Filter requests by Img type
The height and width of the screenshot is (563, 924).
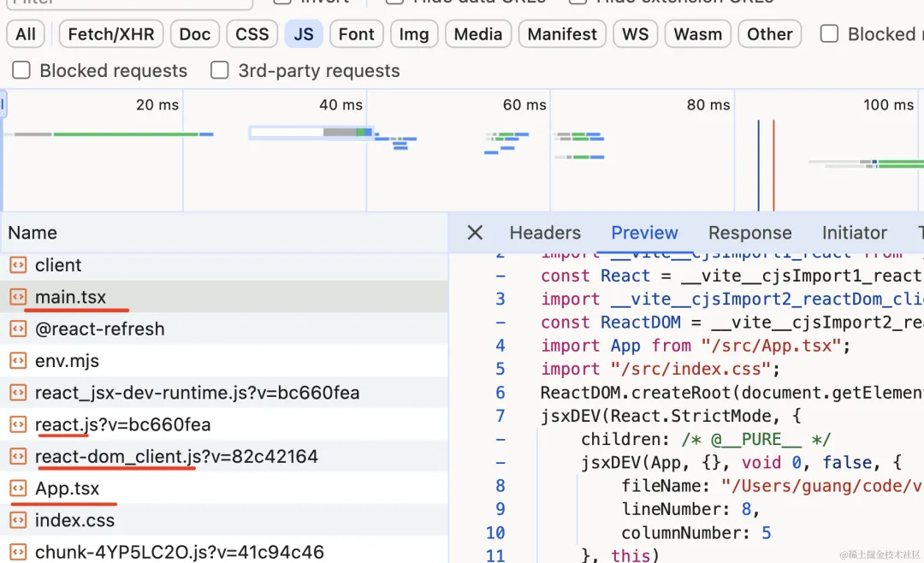pyautogui.click(x=414, y=34)
